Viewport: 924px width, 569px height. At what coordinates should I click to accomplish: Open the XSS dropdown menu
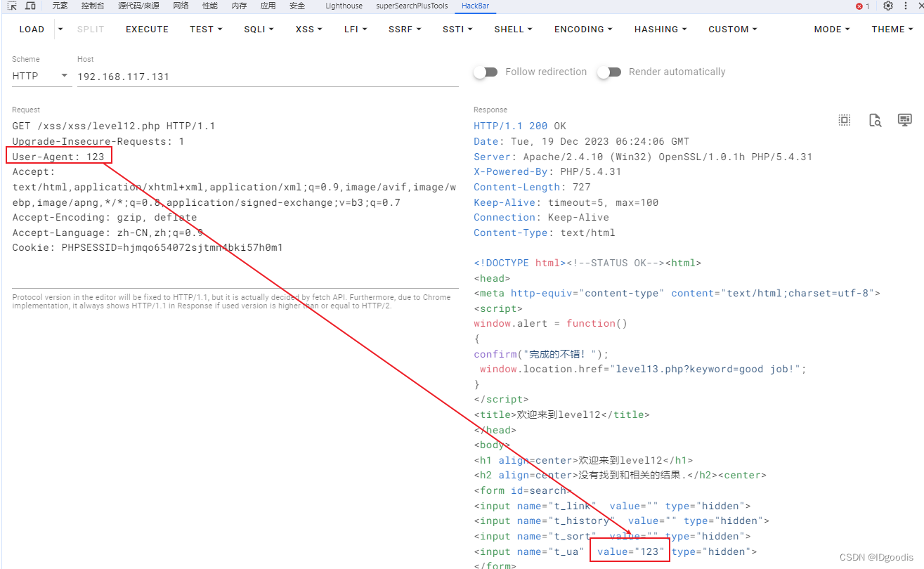(x=308, y=30)
